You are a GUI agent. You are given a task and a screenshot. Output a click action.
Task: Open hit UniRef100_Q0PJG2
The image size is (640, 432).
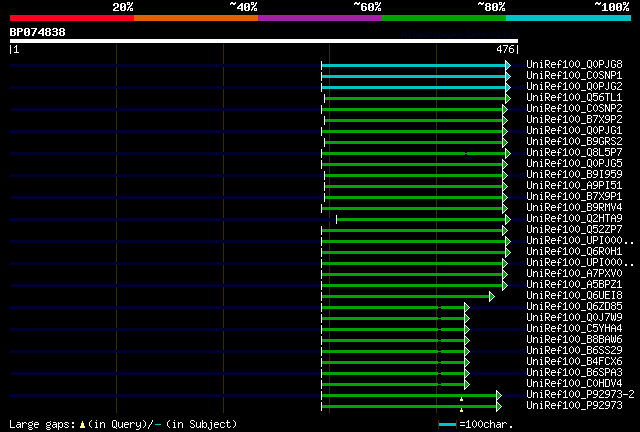pos(574,87)
